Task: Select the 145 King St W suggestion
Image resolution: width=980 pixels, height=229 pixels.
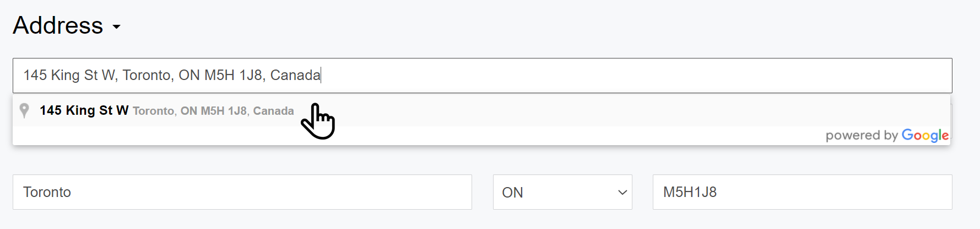Action: (x=84, y=110)
